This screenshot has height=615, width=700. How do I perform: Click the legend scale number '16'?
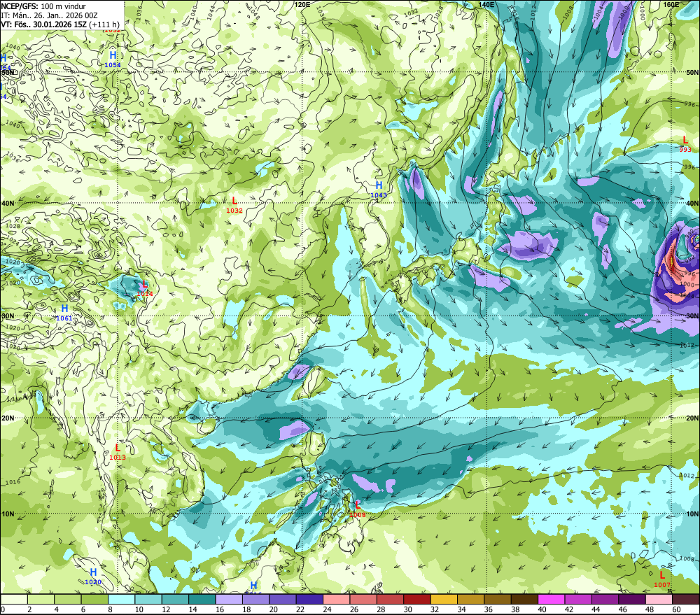click(x=220, y=609)
